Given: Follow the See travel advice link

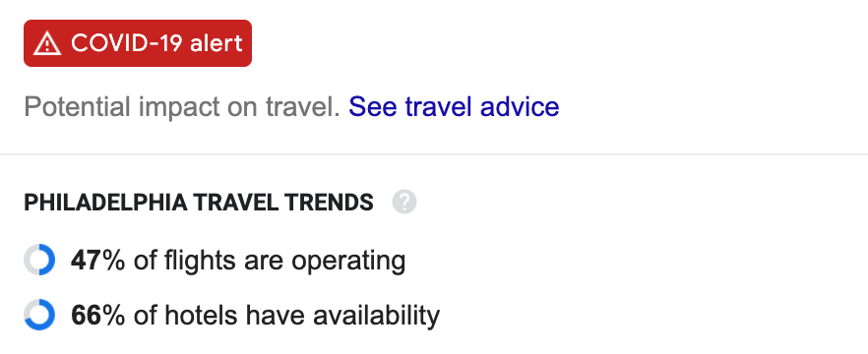Looking at the screenshot, I should 454,106.
